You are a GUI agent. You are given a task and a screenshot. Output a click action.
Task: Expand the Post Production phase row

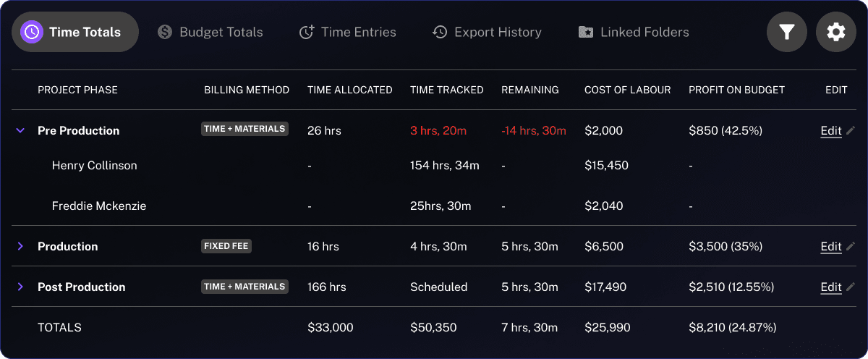coord(20,287)
